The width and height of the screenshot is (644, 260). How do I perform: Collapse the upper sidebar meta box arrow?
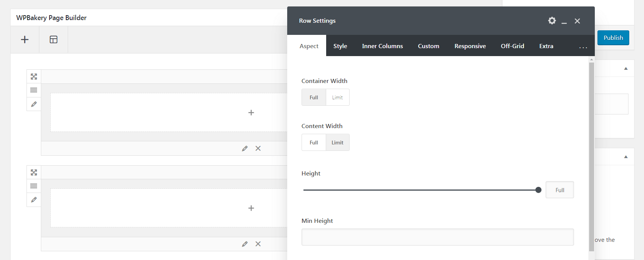coord(626,69)
